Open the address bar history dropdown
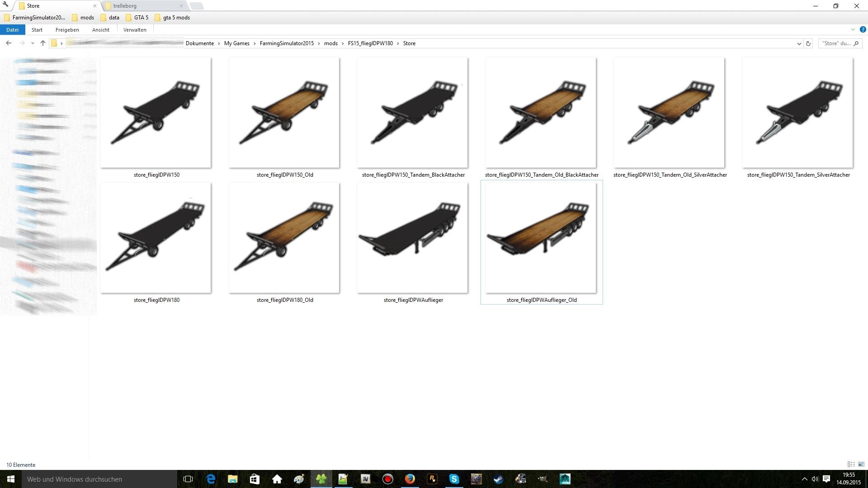Viewport: 868px width, 488px height. 799,43
